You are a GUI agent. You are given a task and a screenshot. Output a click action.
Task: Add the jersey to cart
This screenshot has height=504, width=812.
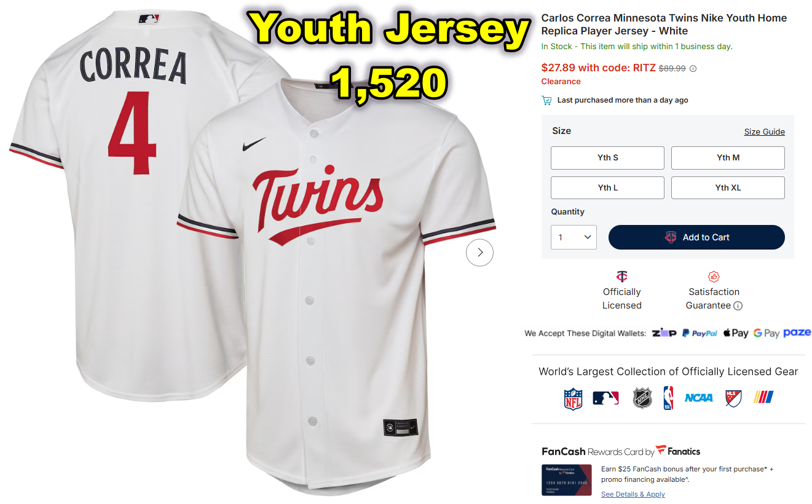(x=696, y=237)
